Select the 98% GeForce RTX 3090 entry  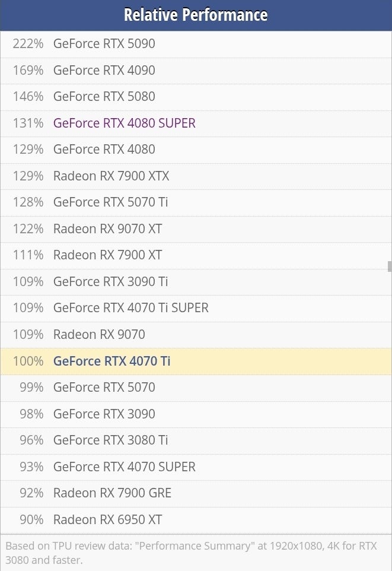pyautogui.click(x=104, y=414)
